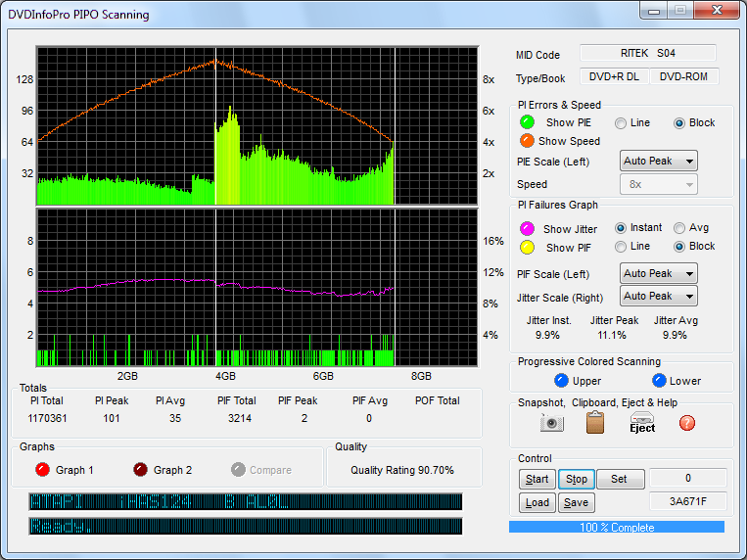Select Block mode for PI Failures
The width and height of the screenshot is (747, 560).
pos(679,247)
